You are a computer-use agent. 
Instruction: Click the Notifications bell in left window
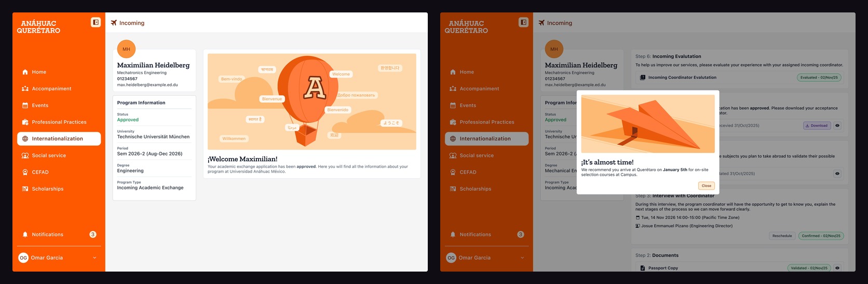pos(25,234)
